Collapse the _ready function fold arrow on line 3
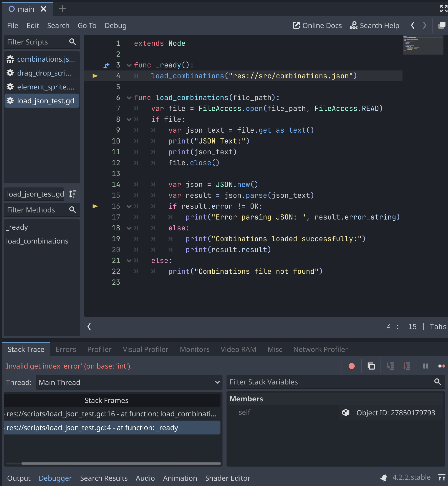Screen dimensions: 448x486 pyautogui.click(x=129, y=65)
